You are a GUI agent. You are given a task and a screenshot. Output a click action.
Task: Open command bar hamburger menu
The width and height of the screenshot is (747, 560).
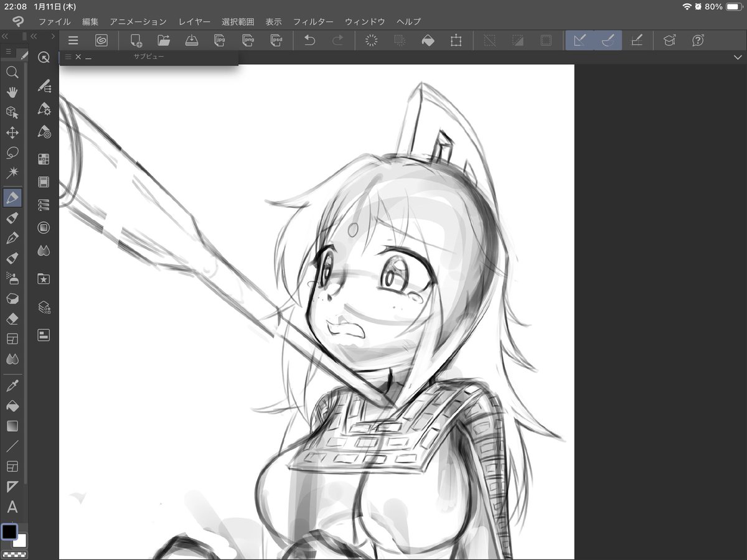coord(73,41)
